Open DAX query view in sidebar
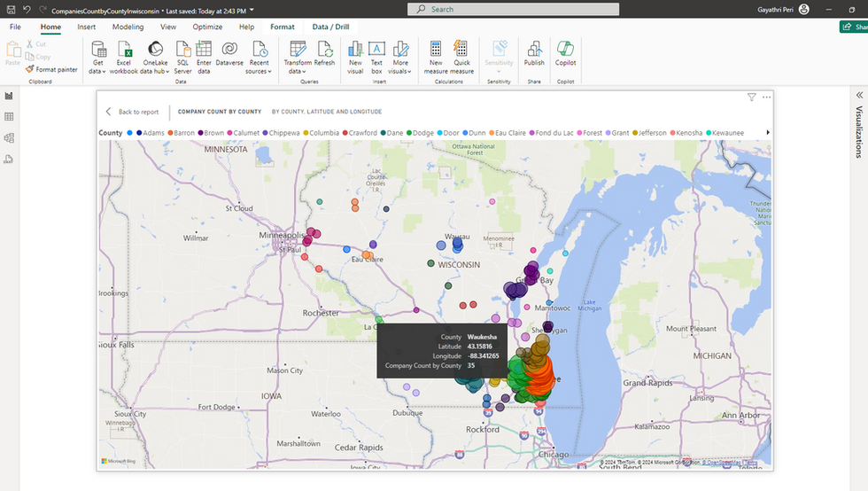868x491 pixels. [9, 159]
